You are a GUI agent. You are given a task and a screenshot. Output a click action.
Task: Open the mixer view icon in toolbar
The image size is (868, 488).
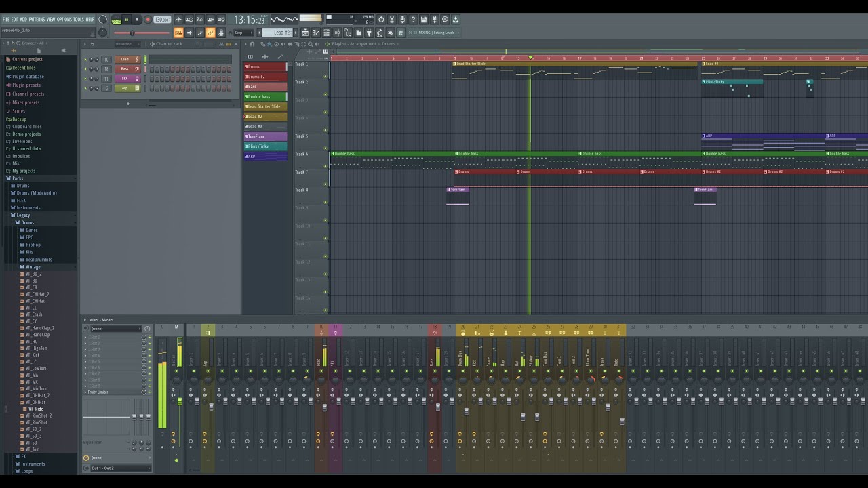coord(337,33)
